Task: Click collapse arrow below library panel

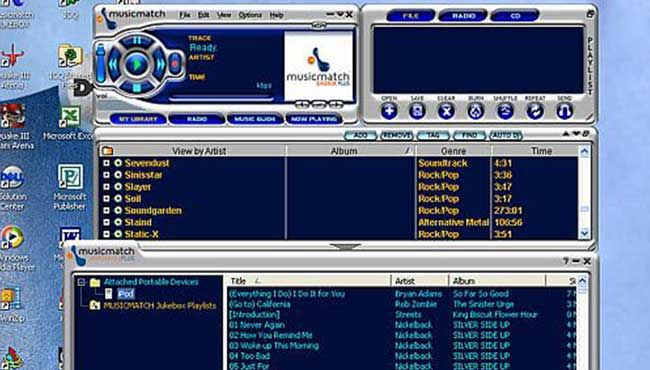Action: coord(345,247)
